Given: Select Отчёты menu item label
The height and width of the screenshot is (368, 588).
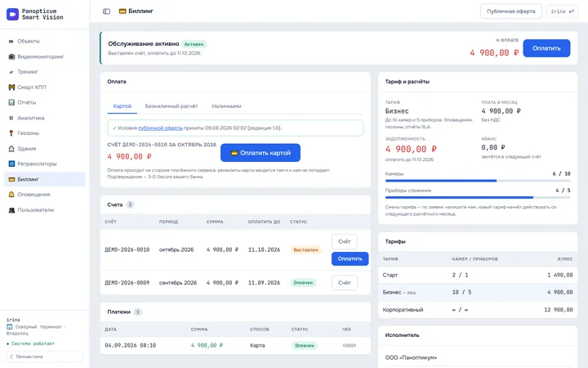Looking at the screenshot, I should coord(27,102).
